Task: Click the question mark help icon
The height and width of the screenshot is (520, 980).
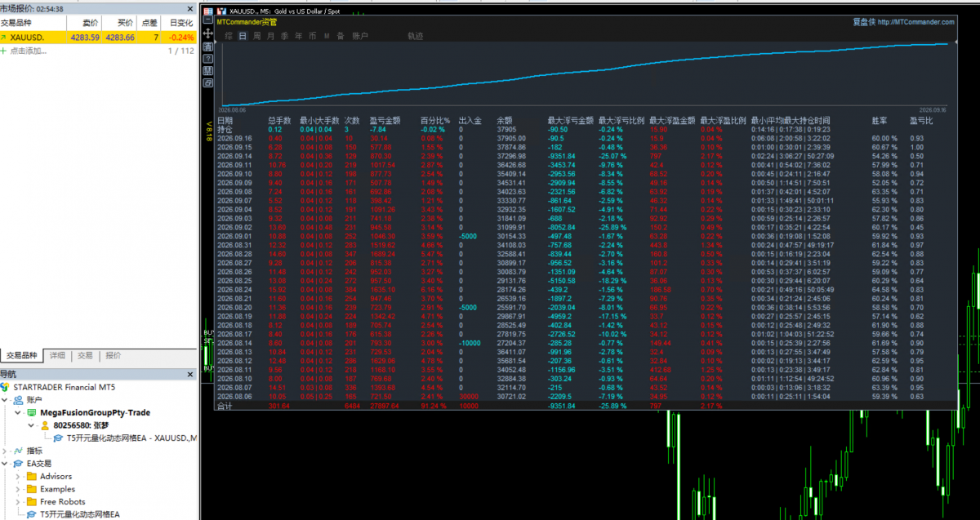Action: [208, 59]
